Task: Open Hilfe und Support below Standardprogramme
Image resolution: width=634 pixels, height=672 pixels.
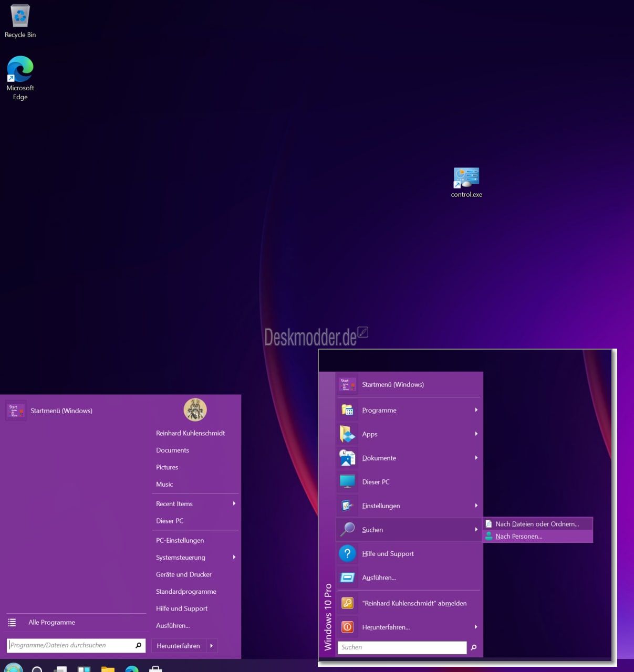Action: click(195, 608)
